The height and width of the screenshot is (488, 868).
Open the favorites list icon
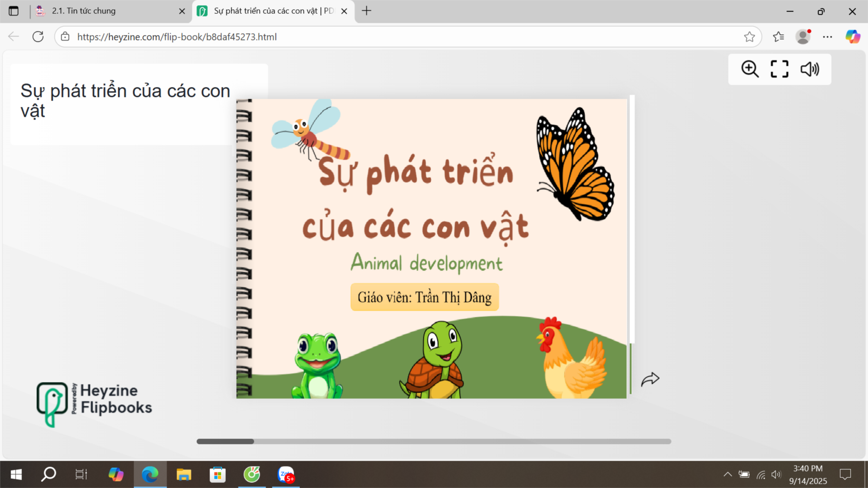click(x=778, y=37)
